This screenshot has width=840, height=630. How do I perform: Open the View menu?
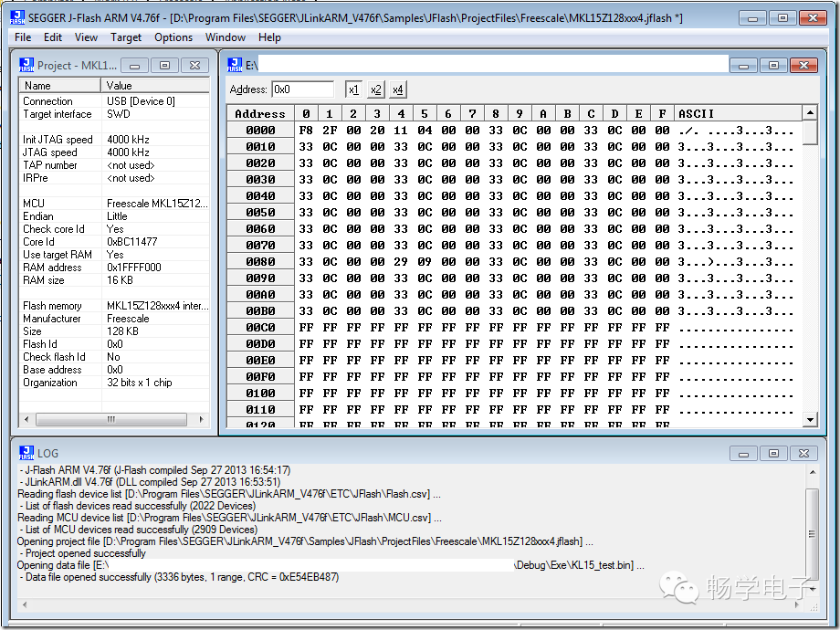click(x=86, y=37)
